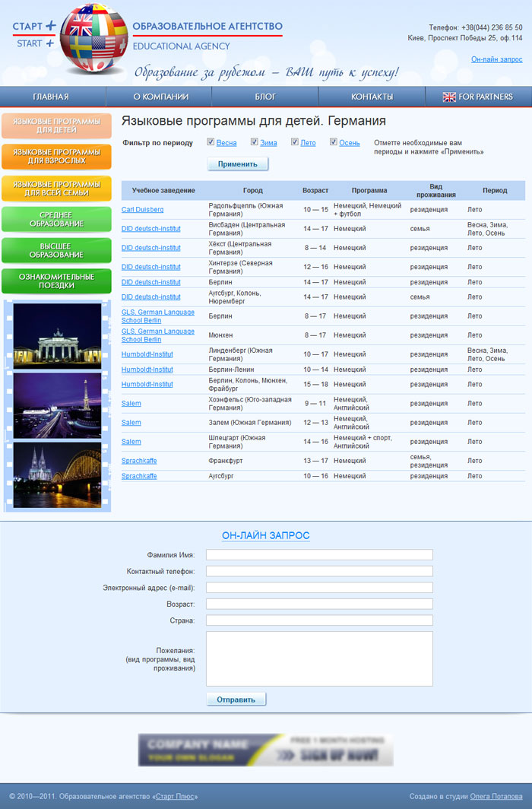Uncheck the Зима filter checkbox
Viewport: 532px width, 809px height.
[x=254, y=142]
